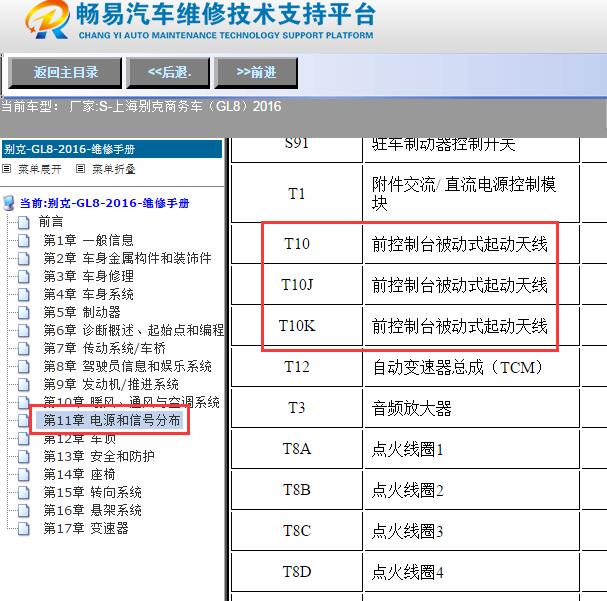Click the 点火线圈3 cell
Image resolution: width=607 pixels, height=601 pixels.
click(472, 531)
